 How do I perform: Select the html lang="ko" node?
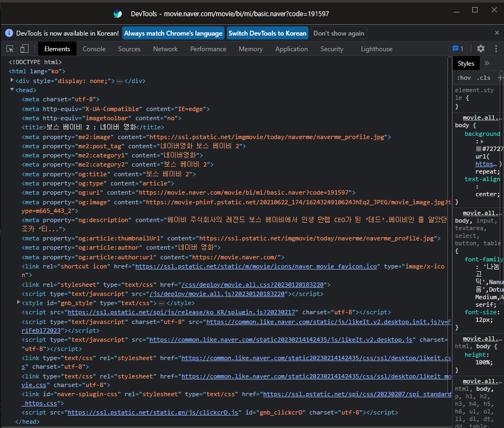click(x=37, y=71)
